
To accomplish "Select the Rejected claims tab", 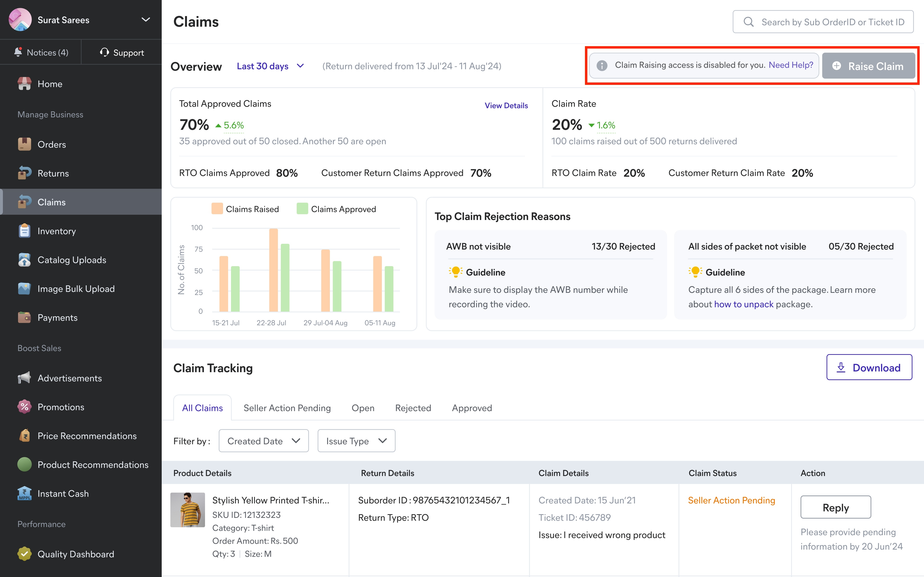I will click(413, 408).
